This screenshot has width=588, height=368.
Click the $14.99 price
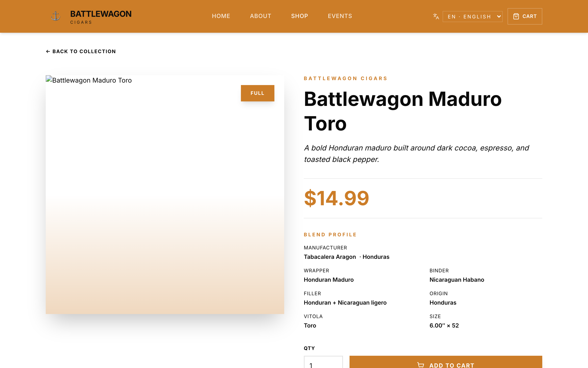coord(336,198)
